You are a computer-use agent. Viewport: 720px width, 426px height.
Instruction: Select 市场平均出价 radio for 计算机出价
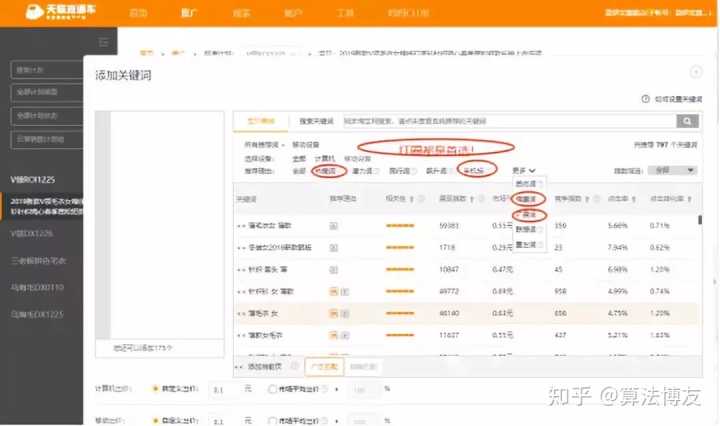[x=273, y=389]
